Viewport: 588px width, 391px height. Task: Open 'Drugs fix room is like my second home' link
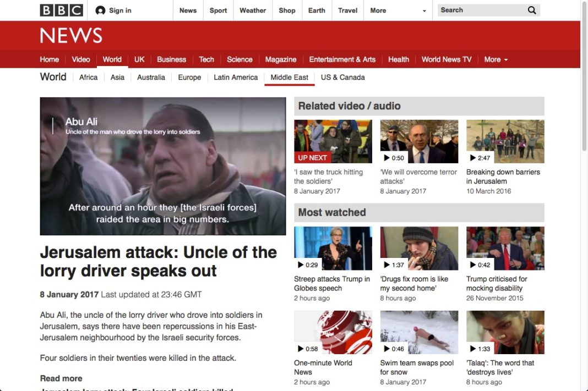coord(414,284)
